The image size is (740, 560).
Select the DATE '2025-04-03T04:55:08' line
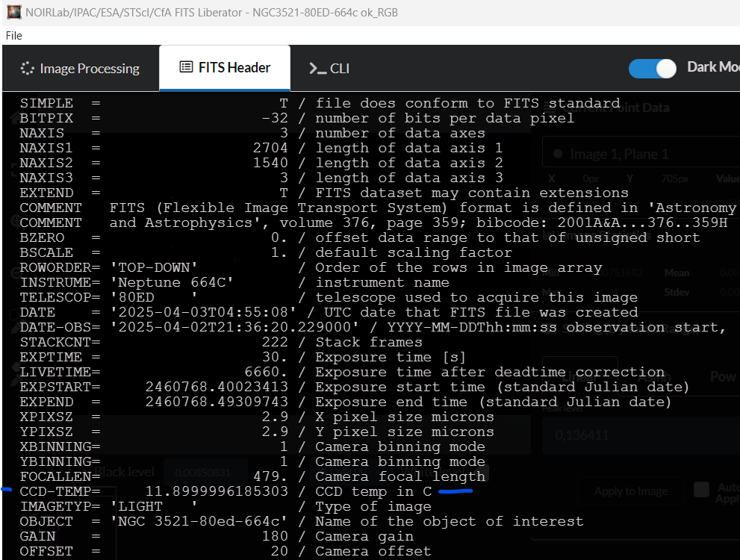pos(329,312)
